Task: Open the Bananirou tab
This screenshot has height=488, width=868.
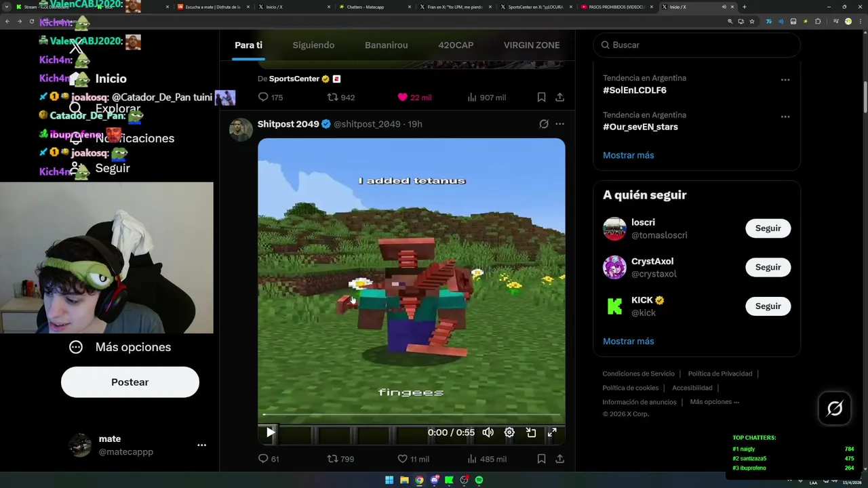Action: 387,45
